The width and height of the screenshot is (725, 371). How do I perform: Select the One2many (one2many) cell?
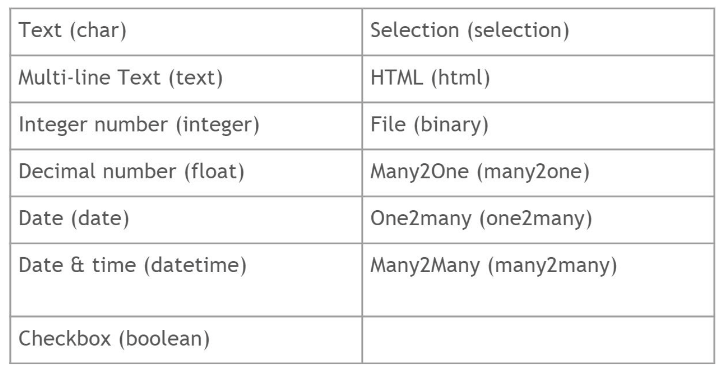(538, 220)
